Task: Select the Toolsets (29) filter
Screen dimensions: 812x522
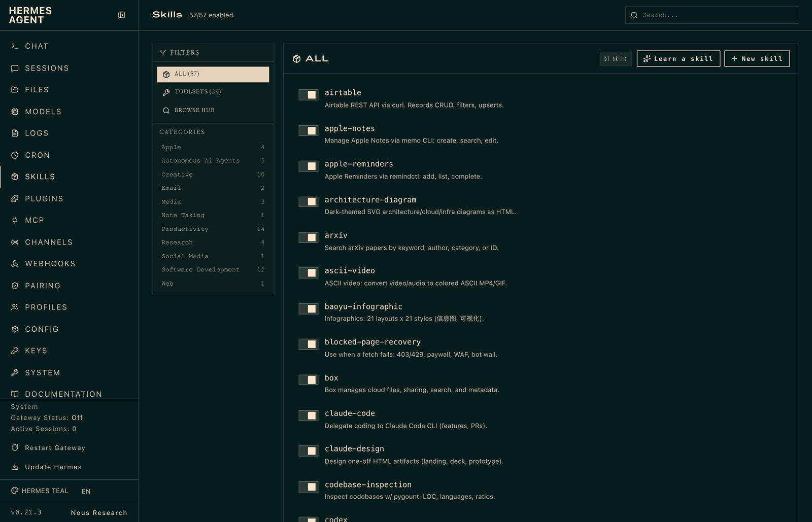Action: coord(213,92)
